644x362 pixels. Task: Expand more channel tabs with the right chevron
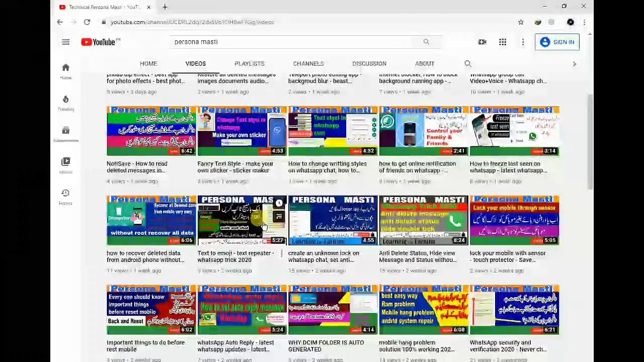point(574,64)
